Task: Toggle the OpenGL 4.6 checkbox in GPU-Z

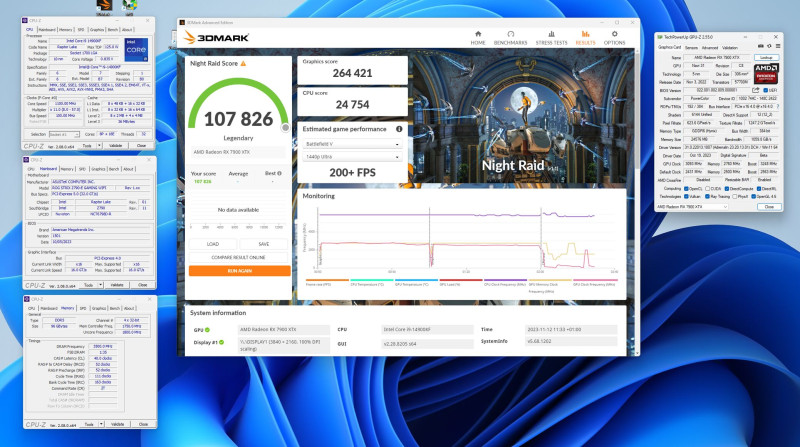Action: 754,196
